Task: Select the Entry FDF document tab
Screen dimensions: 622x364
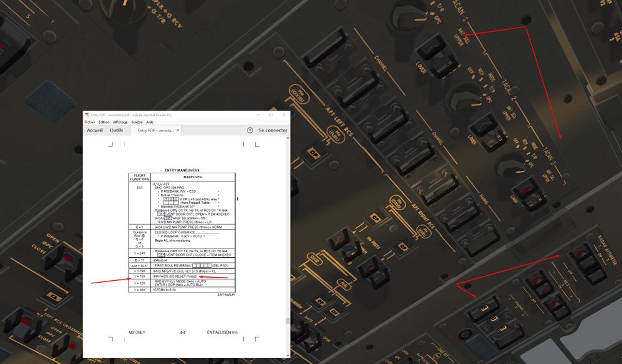Action: [155, 130]
